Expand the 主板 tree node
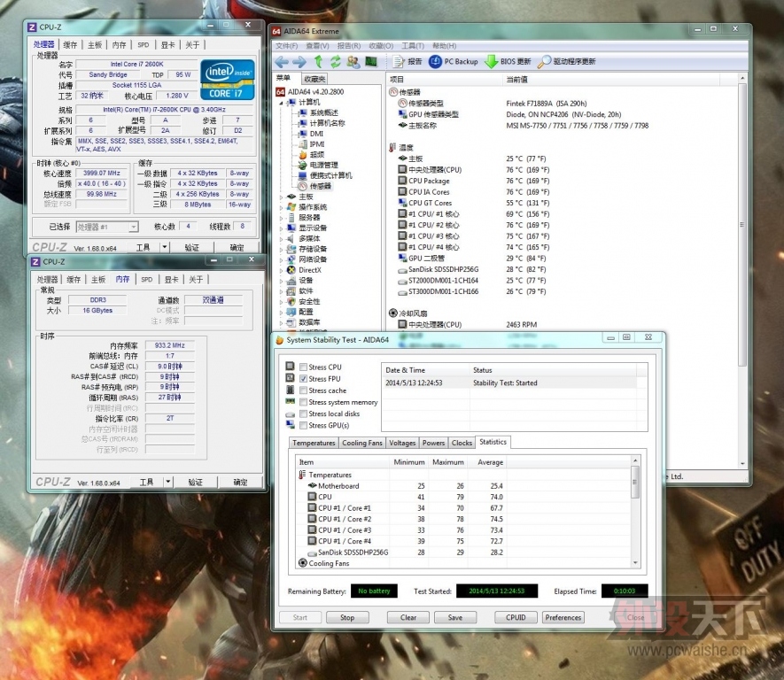Viewport: 784px width, 680px height. (281, 197)
